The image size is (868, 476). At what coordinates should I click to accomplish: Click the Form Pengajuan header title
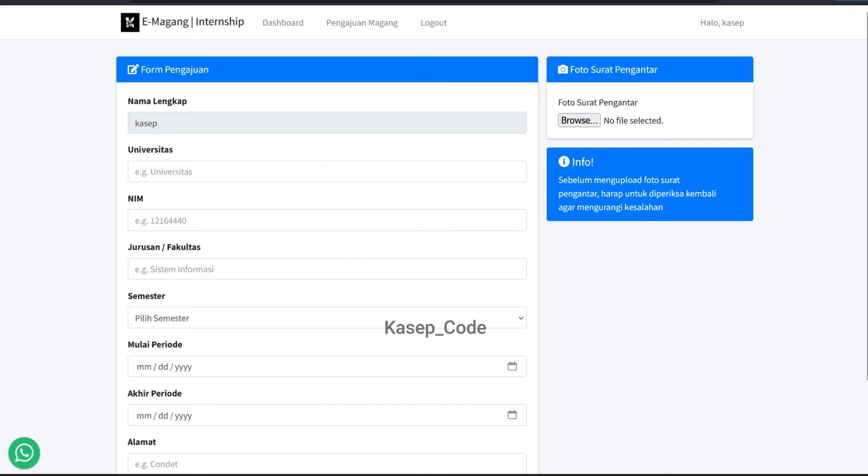coord(174,69)
